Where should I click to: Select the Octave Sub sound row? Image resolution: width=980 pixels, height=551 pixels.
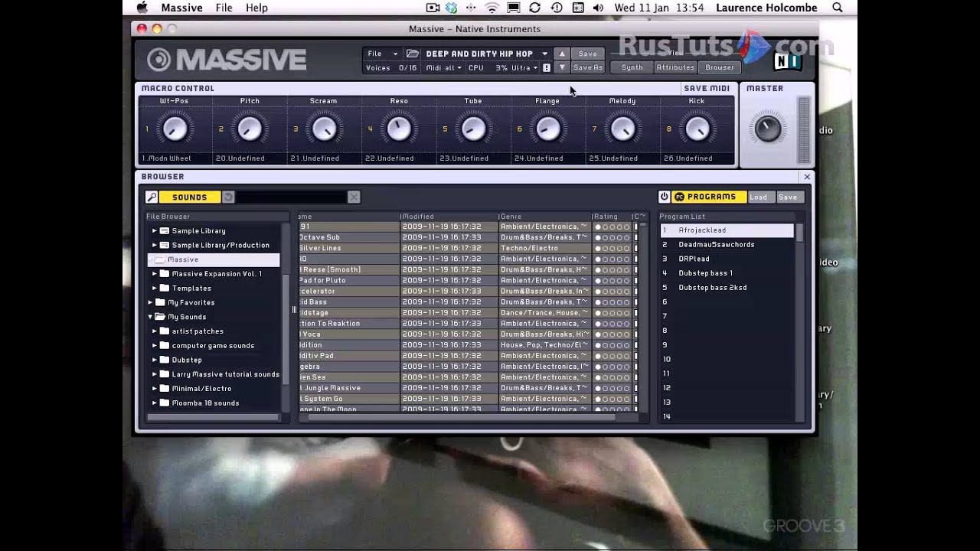pos(467,237)
